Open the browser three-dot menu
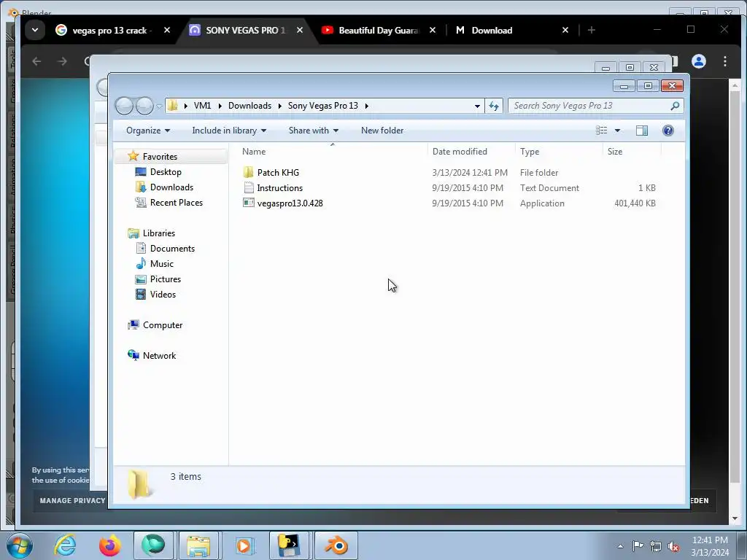 pos(724,61)
